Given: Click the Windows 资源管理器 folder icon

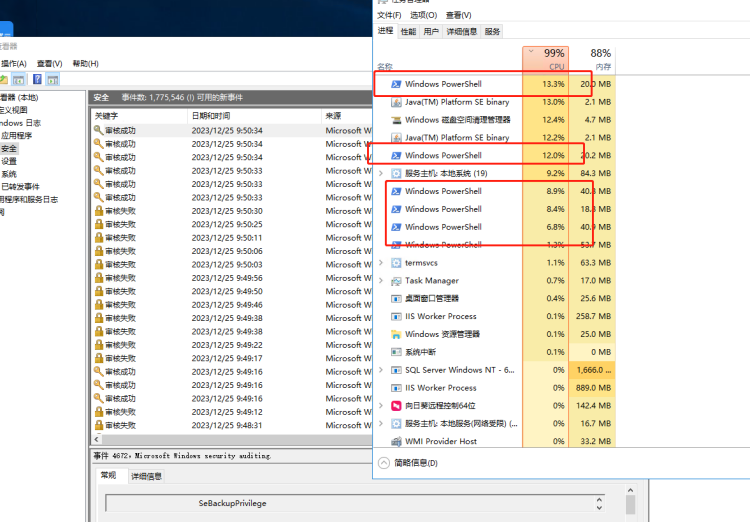Looking at the screenshot, I should coord(396,334).
